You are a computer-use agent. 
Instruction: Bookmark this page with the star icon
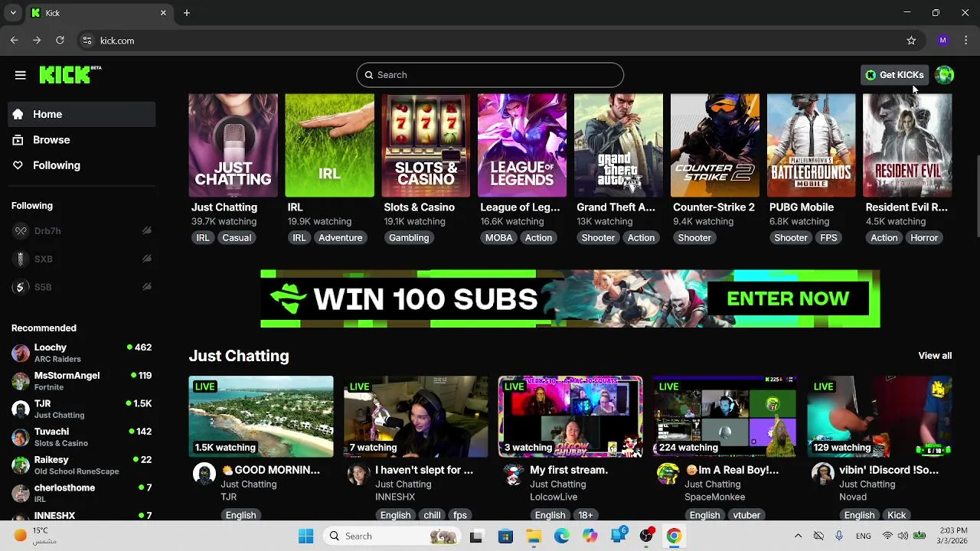[x=911, y=41]
